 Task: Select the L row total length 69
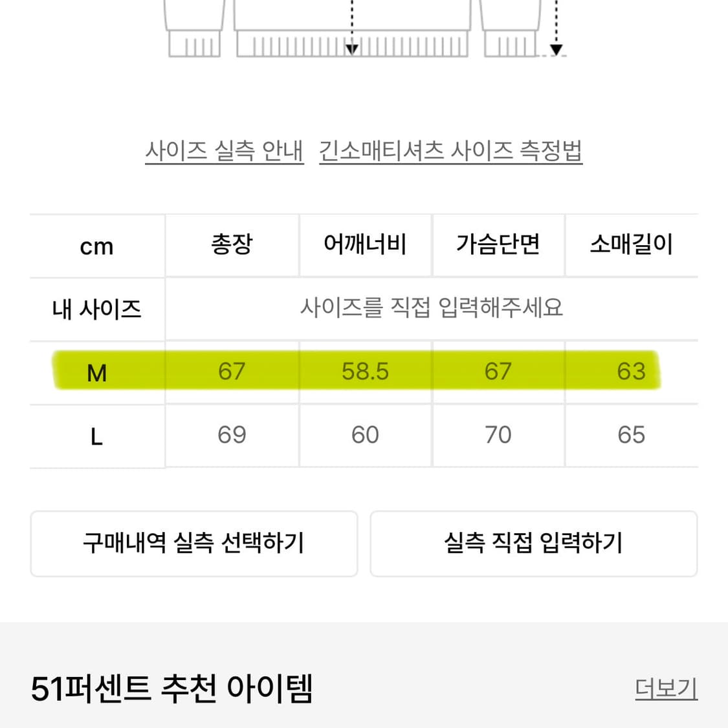pos(232,436)
